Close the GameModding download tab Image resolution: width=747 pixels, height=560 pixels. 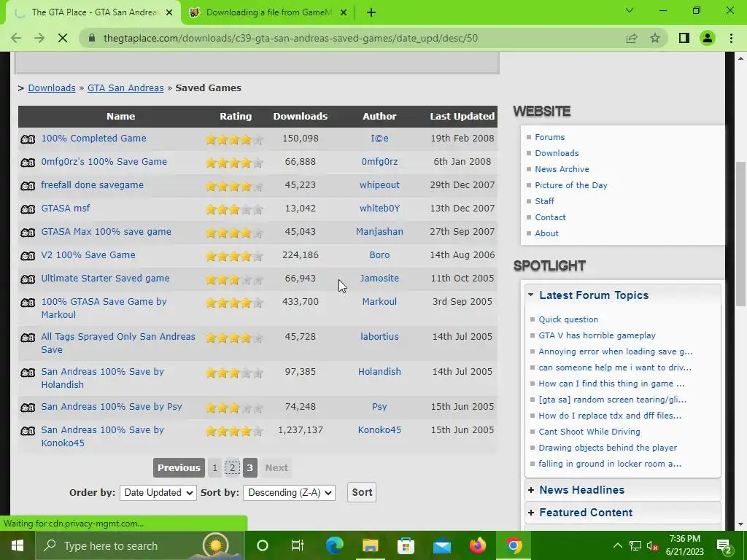point(344,13)
